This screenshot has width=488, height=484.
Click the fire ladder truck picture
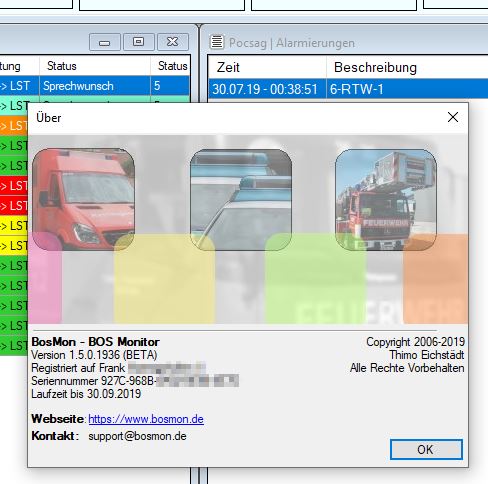[386, 199]
